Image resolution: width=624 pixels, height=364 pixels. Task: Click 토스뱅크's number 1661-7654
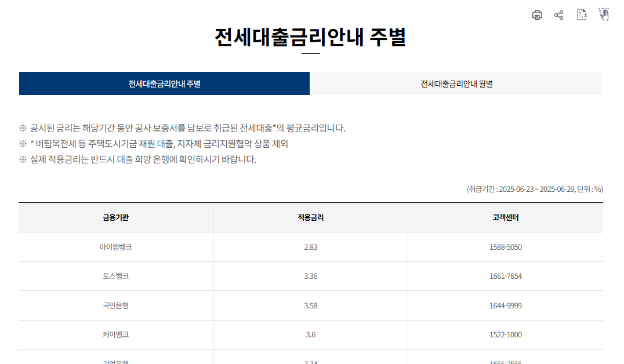(x=505, y=276)
